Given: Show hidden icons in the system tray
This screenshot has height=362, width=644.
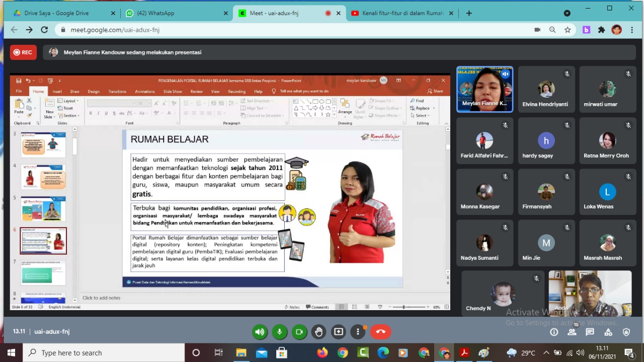Looking at the screenshot, I should pos(546,353).
